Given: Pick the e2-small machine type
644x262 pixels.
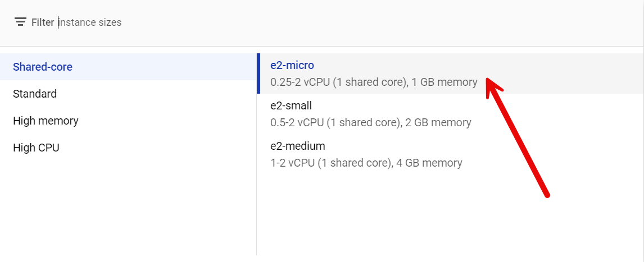Looking at the screenshot, I should tap(450, 114).
